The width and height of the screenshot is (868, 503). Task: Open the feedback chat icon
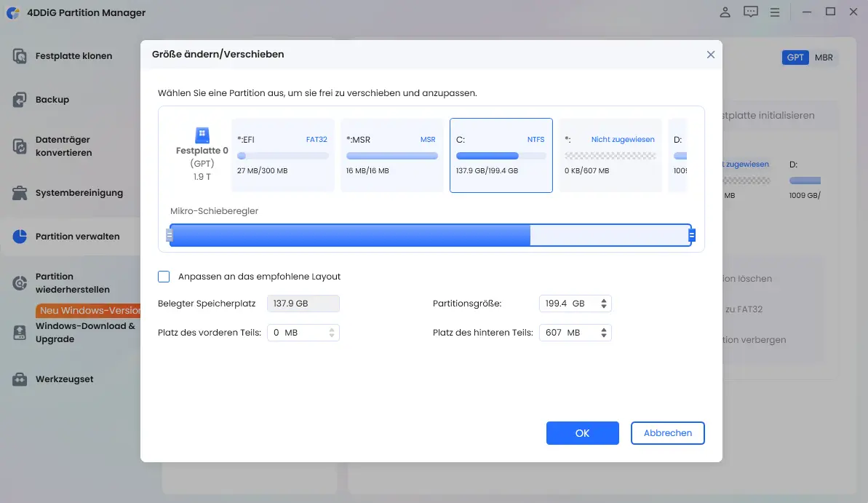click(x=751, y=12)
